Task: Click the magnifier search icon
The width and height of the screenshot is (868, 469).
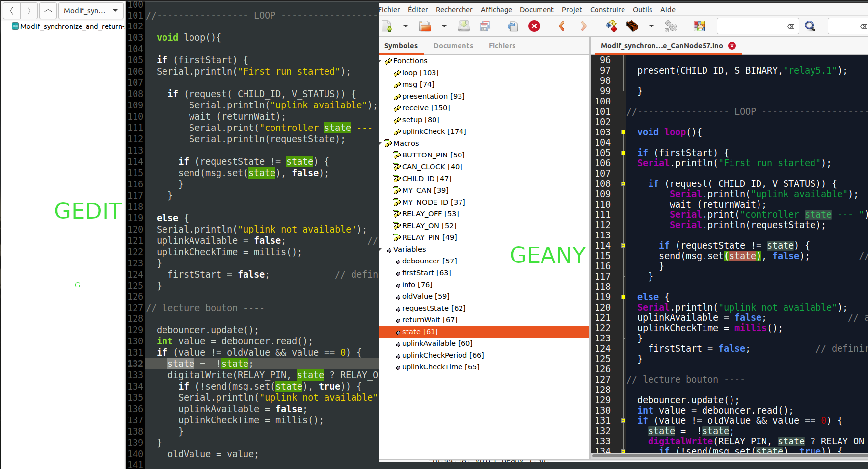Action: (x=810, y=26)
